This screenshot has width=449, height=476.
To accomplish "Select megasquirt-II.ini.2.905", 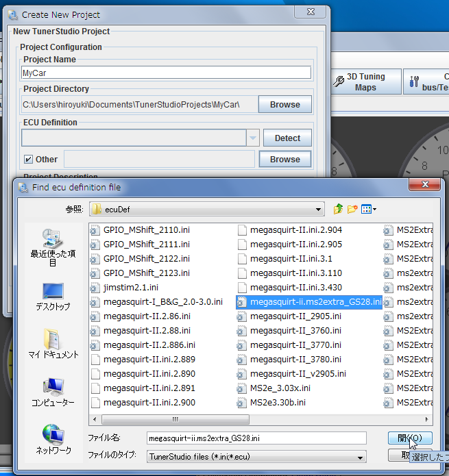I will [296, 245].
